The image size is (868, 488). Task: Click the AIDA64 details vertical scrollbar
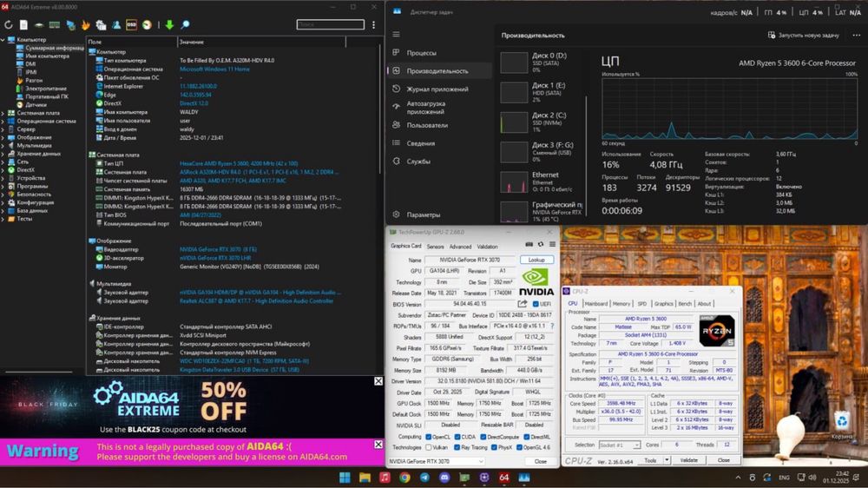(380, 111)
